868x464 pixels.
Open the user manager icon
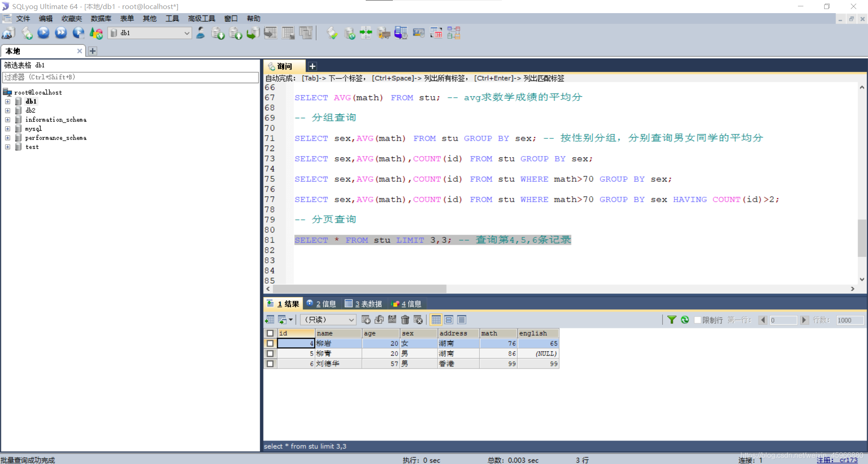point(200,33)
